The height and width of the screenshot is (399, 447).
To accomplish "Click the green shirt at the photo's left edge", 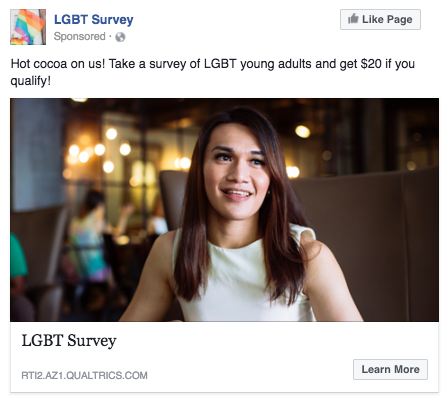I will coord(17,257).
